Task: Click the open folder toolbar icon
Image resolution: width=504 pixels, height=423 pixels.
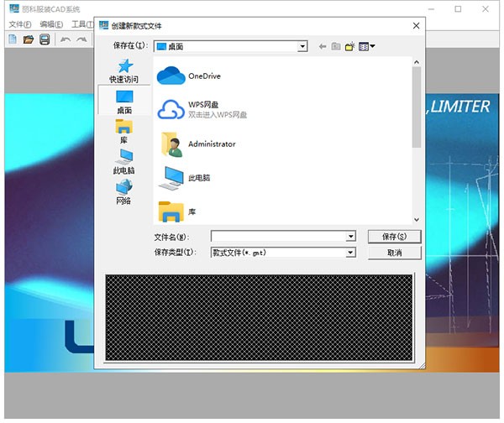Action: click(29, 39)
